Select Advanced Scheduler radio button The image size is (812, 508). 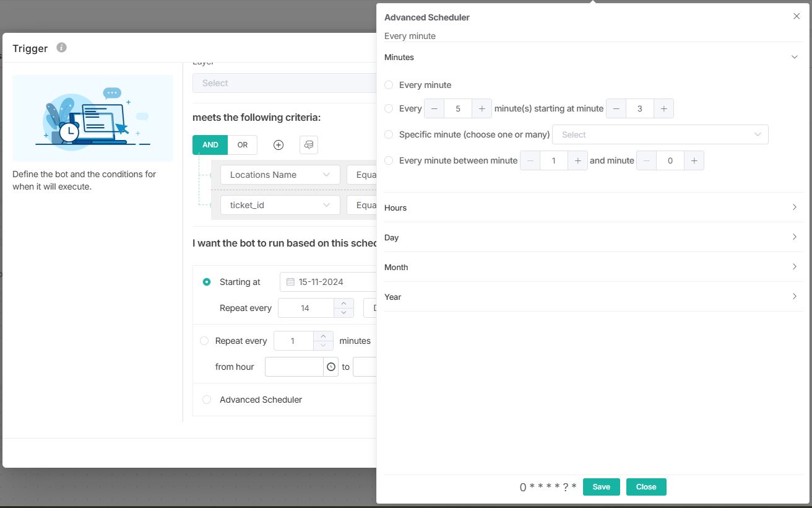(x=207, y=400)
